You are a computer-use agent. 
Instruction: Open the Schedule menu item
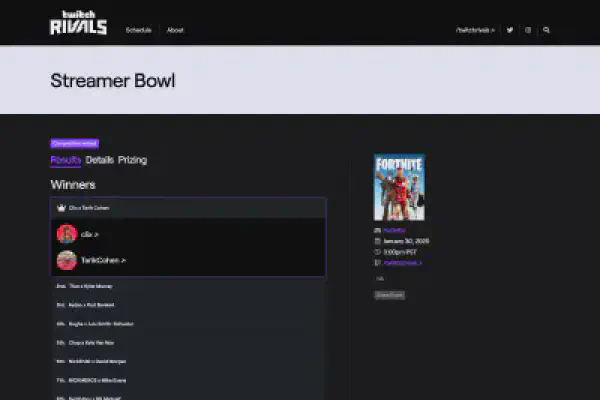point(139,30)
